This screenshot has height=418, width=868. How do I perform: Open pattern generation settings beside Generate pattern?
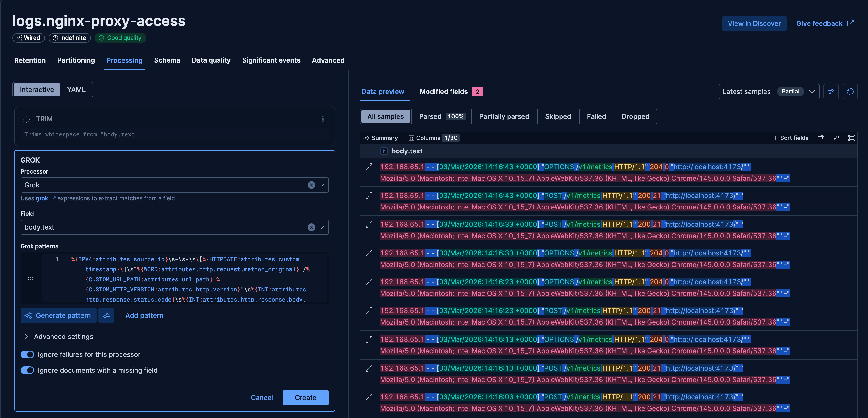106,315
